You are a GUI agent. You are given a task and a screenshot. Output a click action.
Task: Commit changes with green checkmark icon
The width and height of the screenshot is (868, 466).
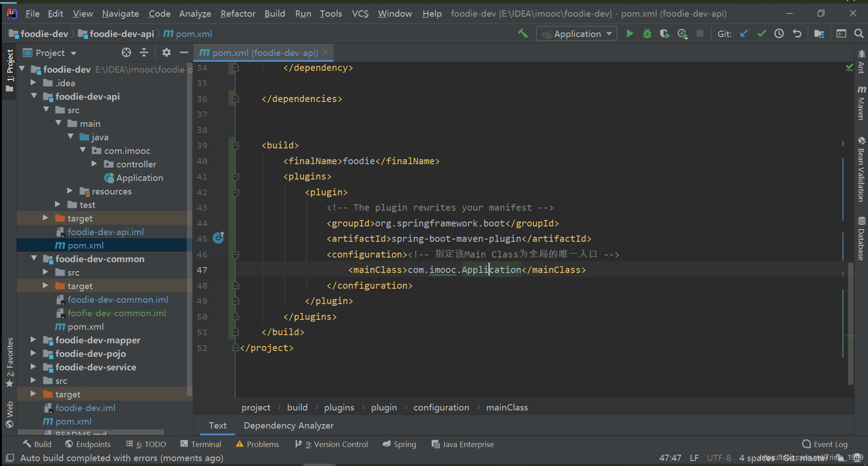[762, 33]
